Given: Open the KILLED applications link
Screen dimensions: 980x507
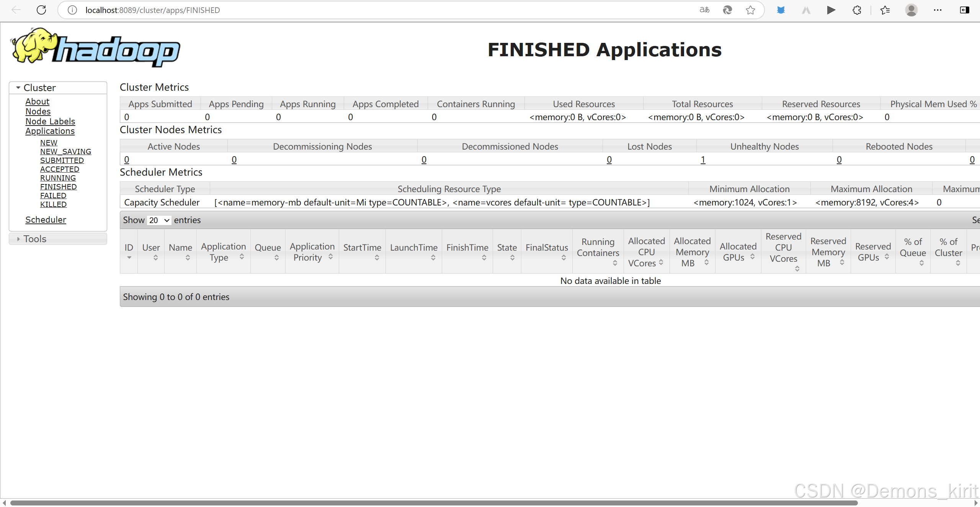Looking at the screenshot, I should [53, 204].
